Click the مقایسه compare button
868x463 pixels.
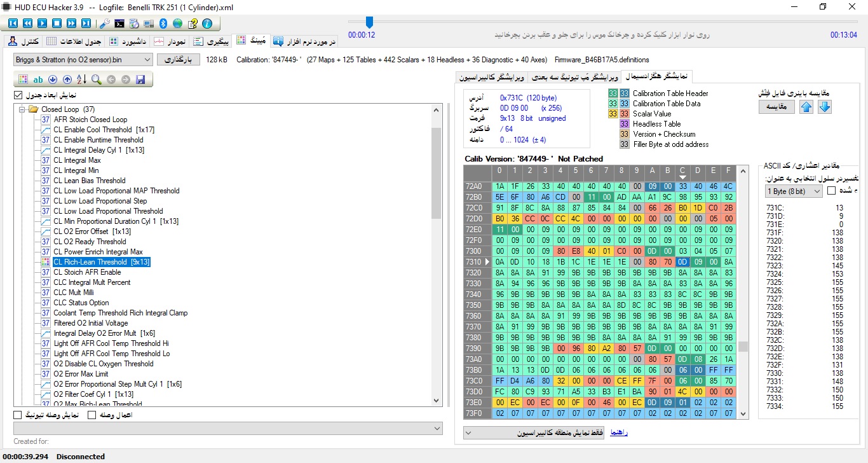click(776, 107)
